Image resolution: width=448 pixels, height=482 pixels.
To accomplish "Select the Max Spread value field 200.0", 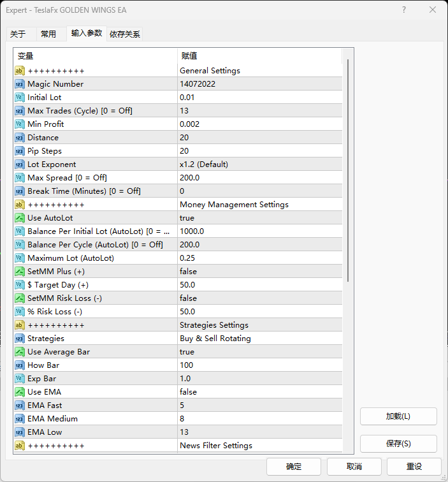I will [259, 178].
